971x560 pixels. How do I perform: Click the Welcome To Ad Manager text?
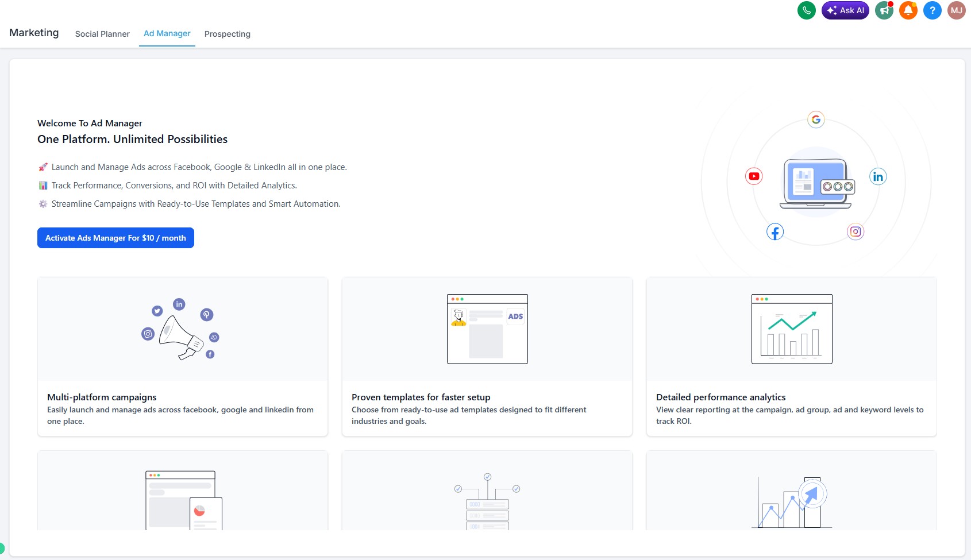tap(90, 123)
